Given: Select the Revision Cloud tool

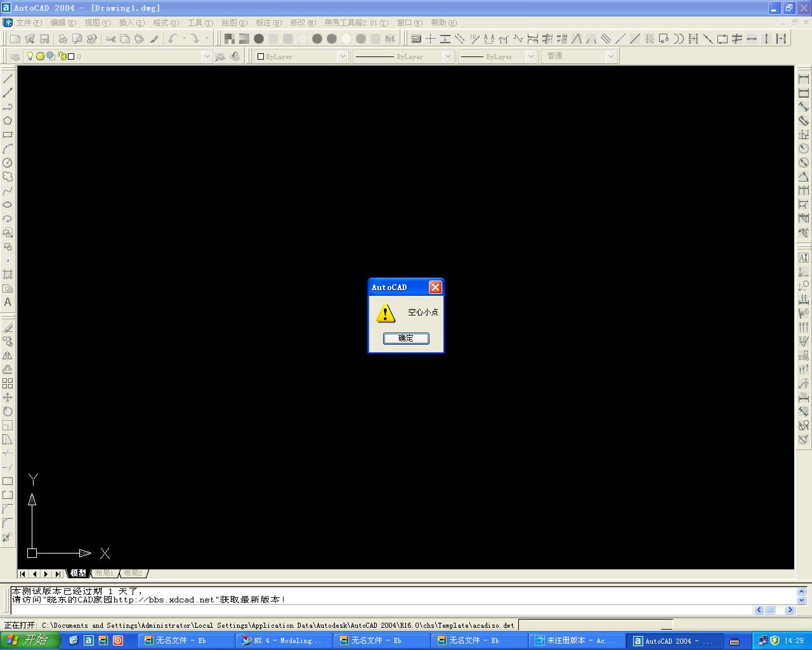Looking at the screenshot, I should [x=8, y=176].
